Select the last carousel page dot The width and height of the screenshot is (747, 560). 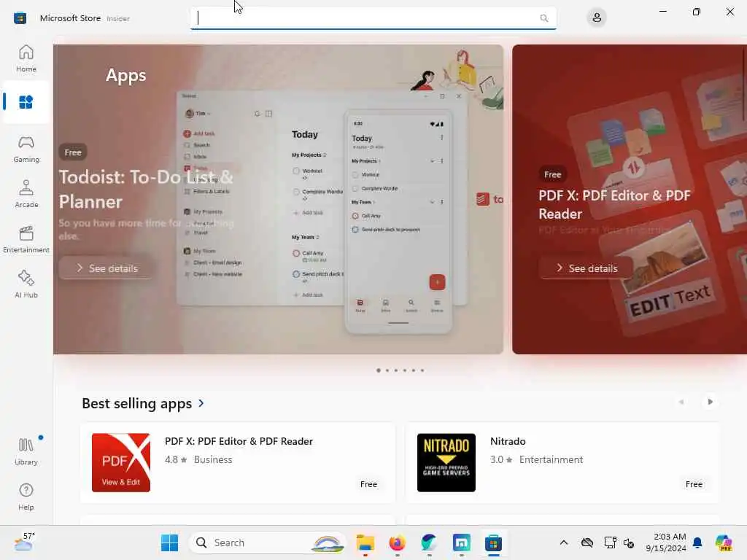click(422, 370)
